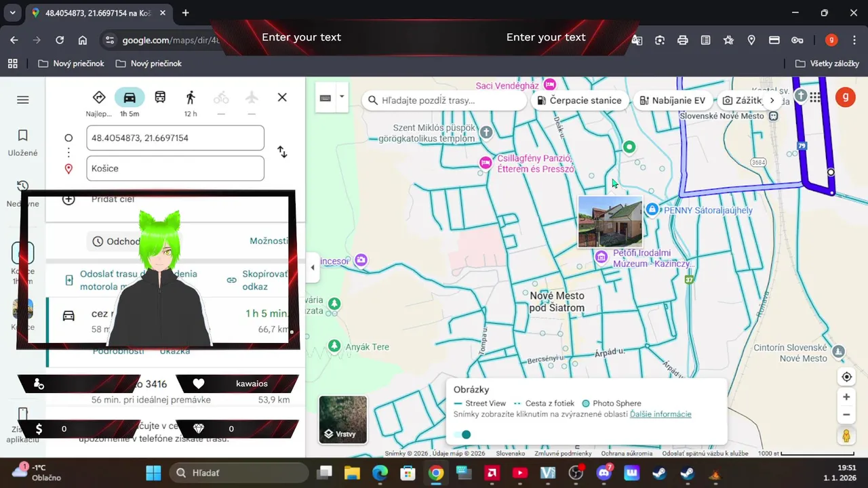Switch to walking mode showing 12 h

pyautogui.click(x=191, y=98)
